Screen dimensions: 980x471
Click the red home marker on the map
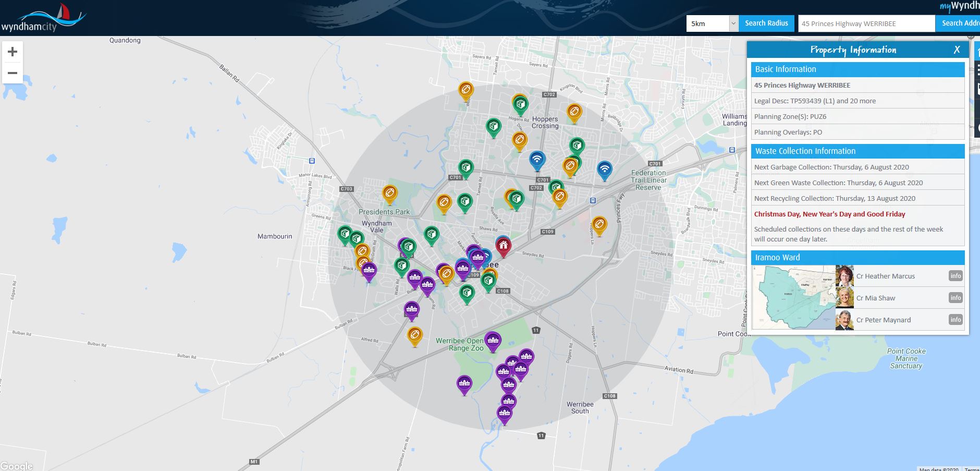(503, 246)
